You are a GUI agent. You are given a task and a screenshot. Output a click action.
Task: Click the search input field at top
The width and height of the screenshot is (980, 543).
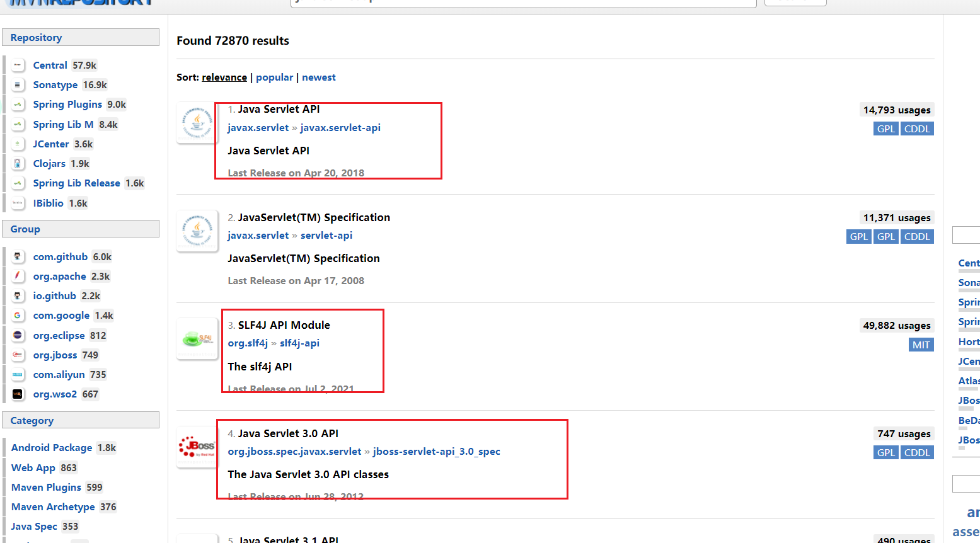click(523, 3)
